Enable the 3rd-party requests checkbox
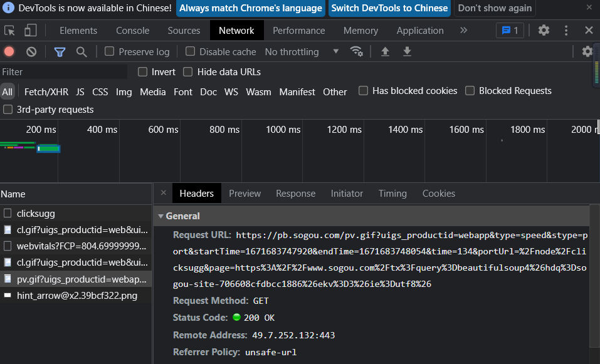Screen dimensions: 600x364 (x=8, y=110)
